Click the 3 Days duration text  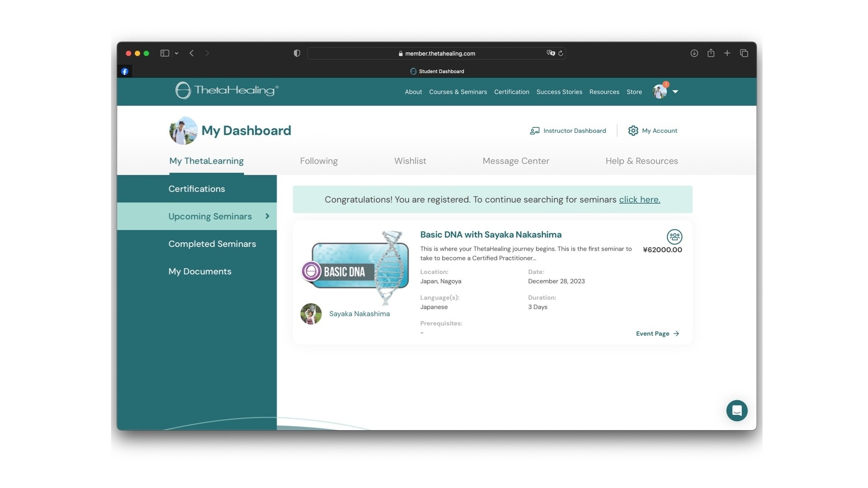point(538,307)
